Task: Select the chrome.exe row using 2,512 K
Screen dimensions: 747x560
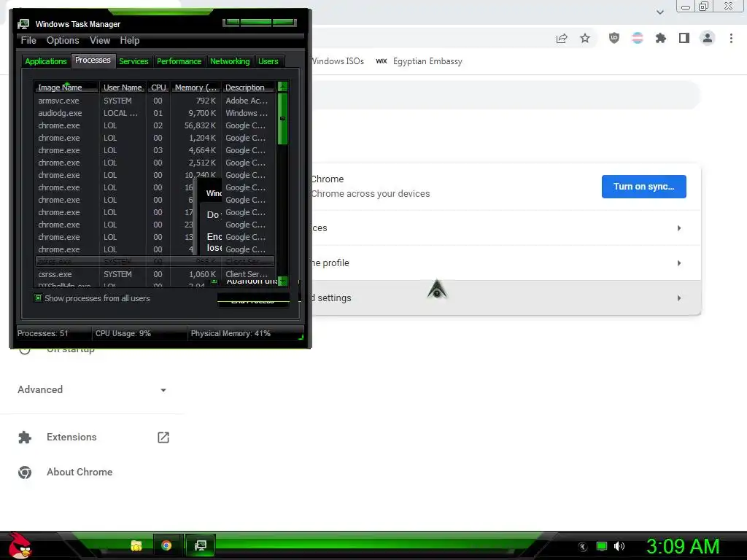Action: click(155, 163)
